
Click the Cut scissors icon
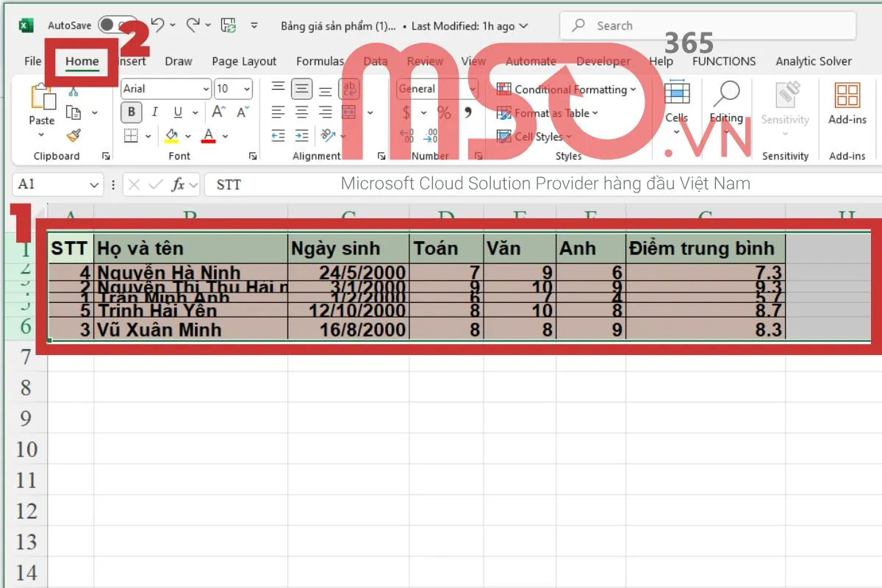point(73,91)
